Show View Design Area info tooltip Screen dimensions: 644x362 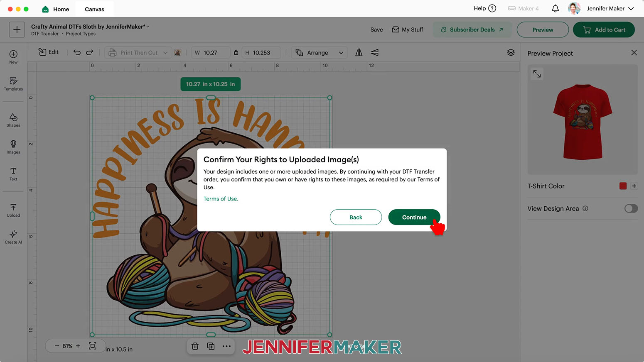(x=585, y=208)
